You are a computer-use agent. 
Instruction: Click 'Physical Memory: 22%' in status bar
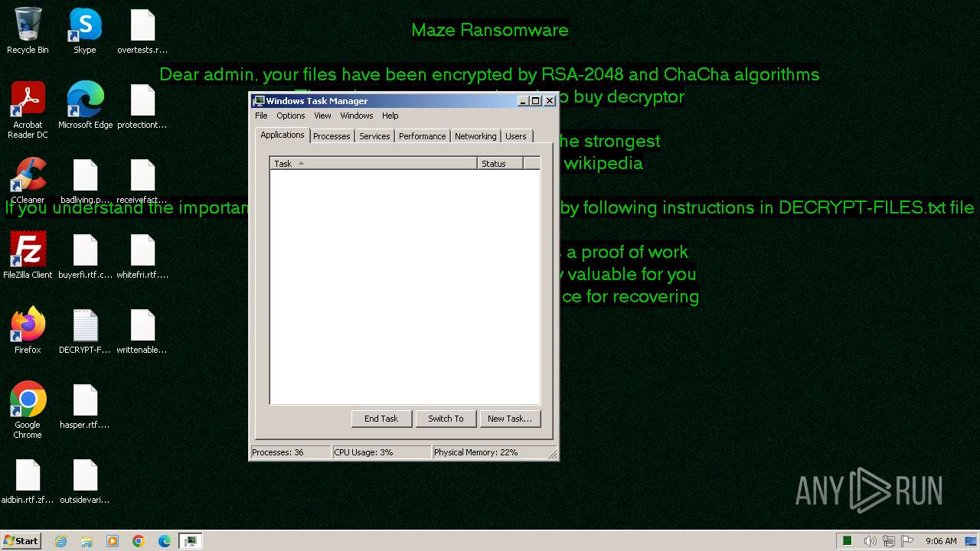(x=490, y=452)
